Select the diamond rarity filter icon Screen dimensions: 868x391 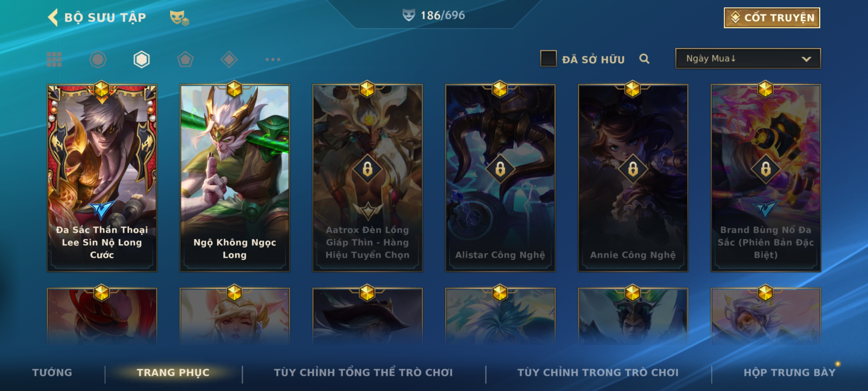pyautogui.click(x=229, y=59)
